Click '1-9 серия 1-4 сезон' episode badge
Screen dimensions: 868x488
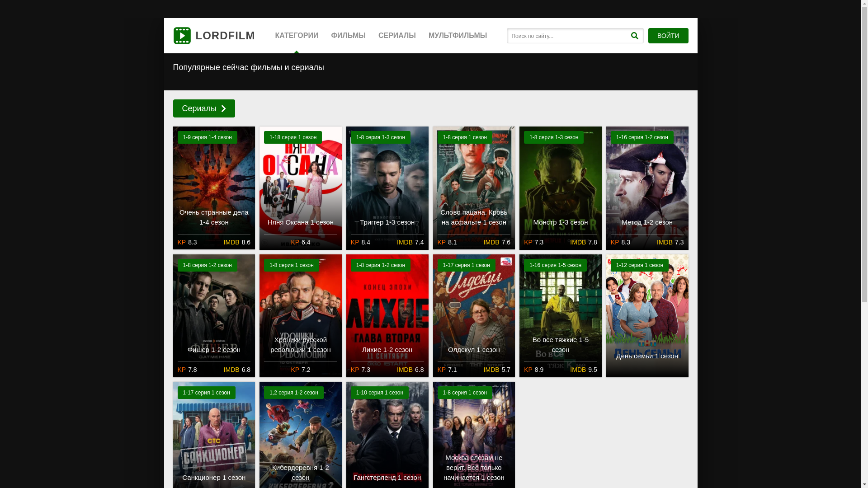207,137
